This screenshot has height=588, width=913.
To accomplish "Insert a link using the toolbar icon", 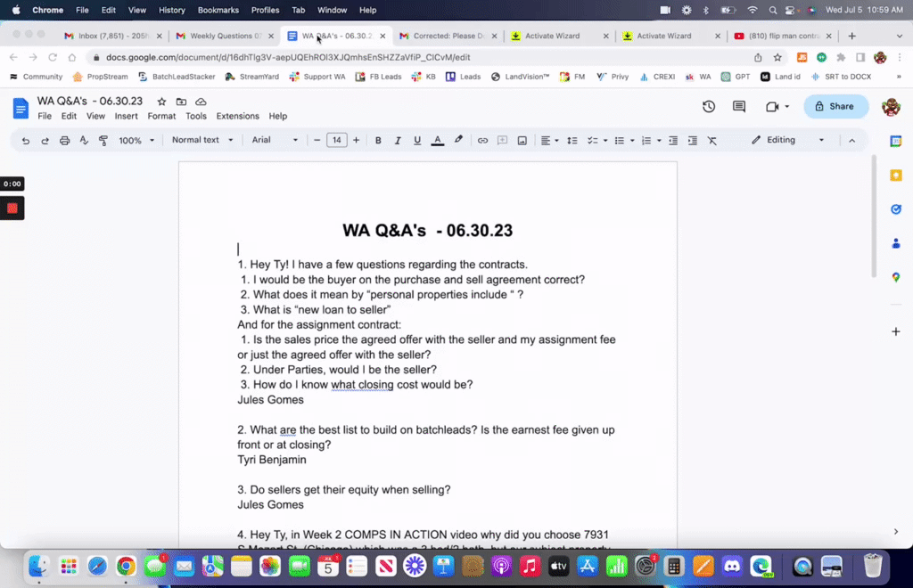I will coord(481,140).
